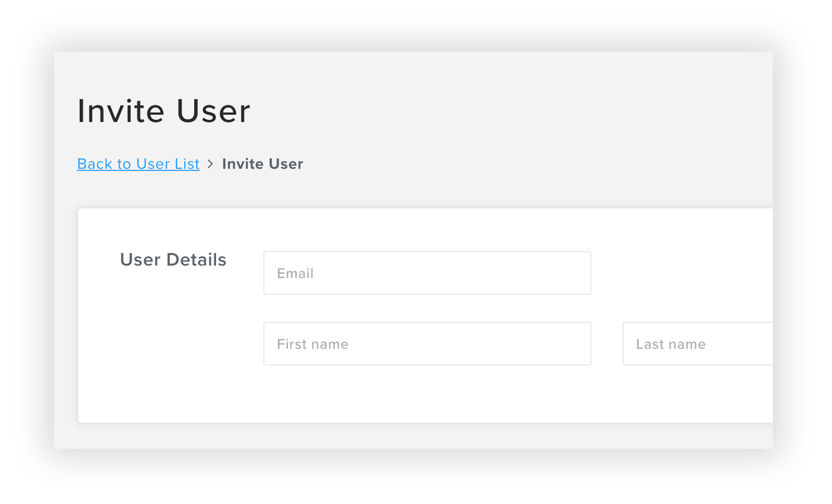Click the Invite User page heading
832x504 pixels.
pos(163,111)
